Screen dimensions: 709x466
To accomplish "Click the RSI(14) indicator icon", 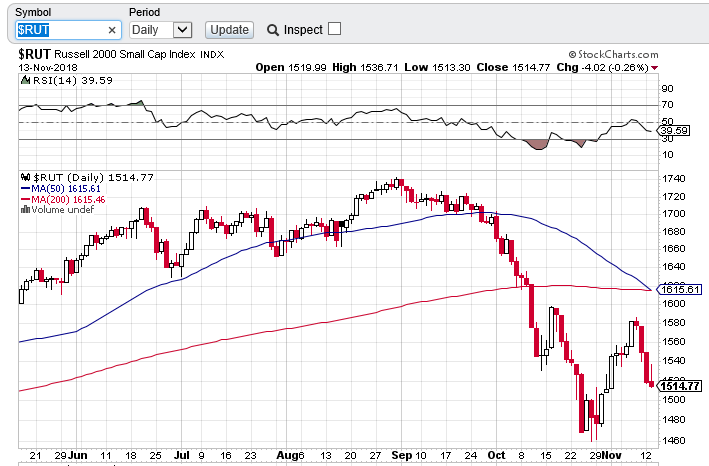I will [x=25, y=80].
